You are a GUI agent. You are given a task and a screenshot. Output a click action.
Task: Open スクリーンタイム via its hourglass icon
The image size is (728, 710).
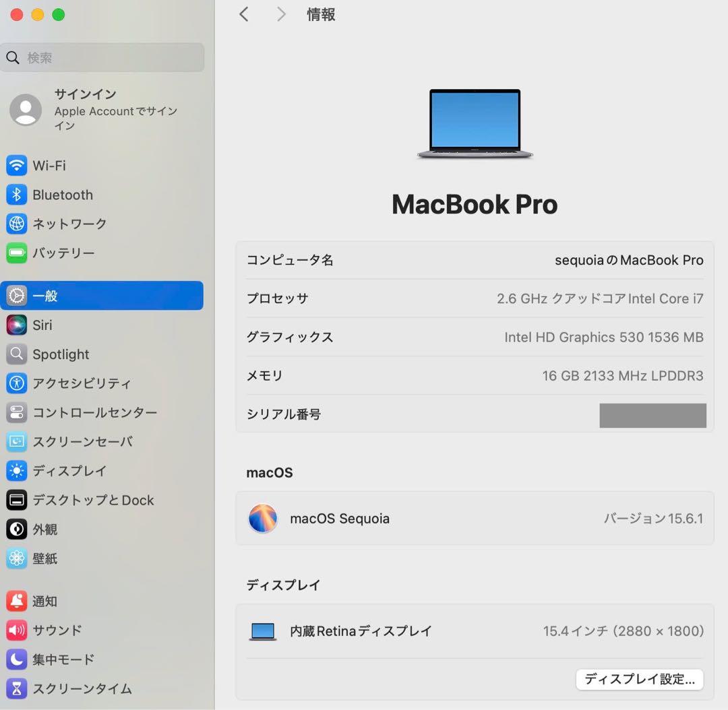pos(17,688)
